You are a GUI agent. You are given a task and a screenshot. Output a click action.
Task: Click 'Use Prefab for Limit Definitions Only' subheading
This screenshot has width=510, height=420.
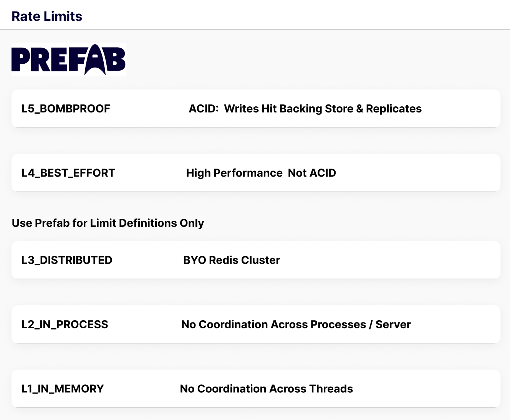tap(108, 223)
